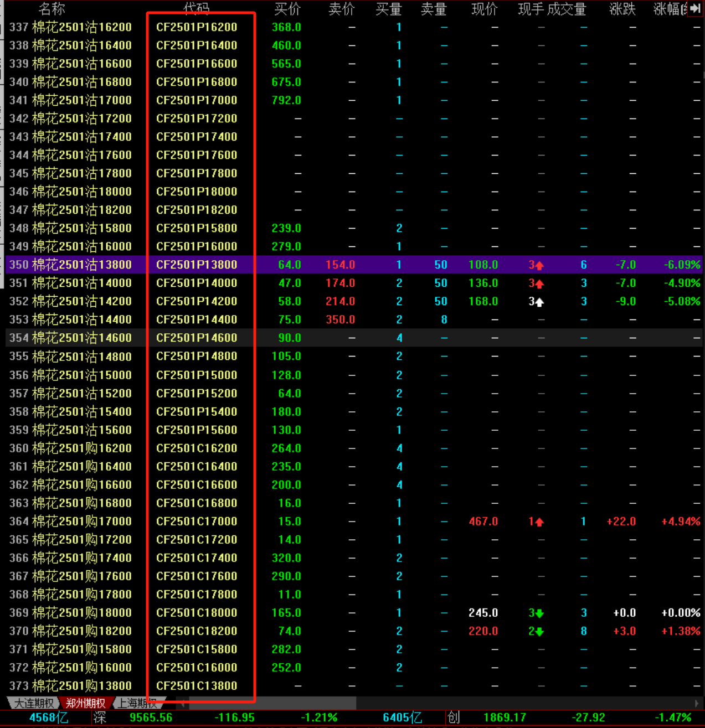705x728 pixels.
Task: Click the horizontal scrollbar left arrow
Action: click(183, 704)
